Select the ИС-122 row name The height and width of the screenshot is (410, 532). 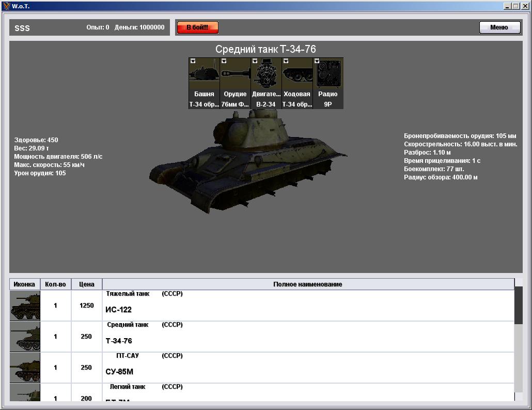(x=118, y=310)
